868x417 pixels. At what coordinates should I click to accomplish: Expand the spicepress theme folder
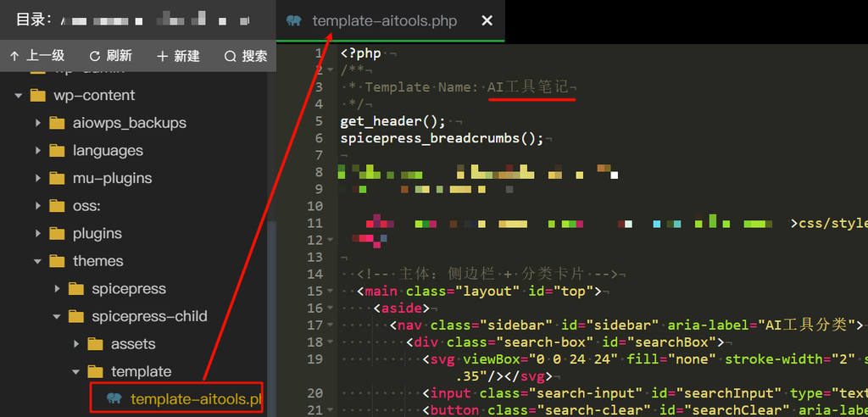point(58,288)
